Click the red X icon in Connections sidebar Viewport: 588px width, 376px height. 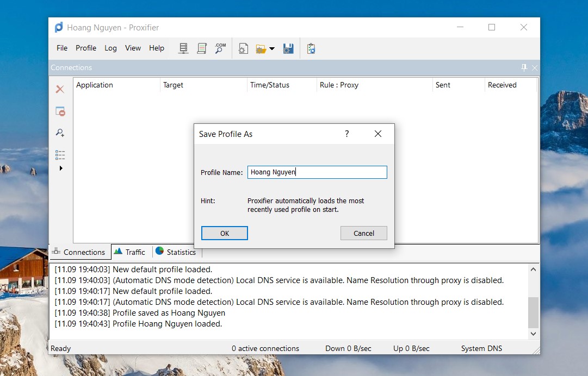(x=60, y=89)
